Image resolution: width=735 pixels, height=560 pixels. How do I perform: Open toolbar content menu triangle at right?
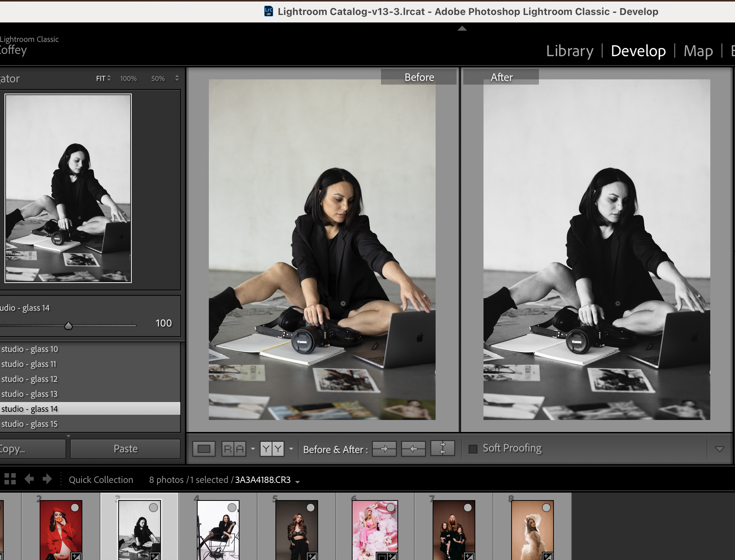[719, 449]
